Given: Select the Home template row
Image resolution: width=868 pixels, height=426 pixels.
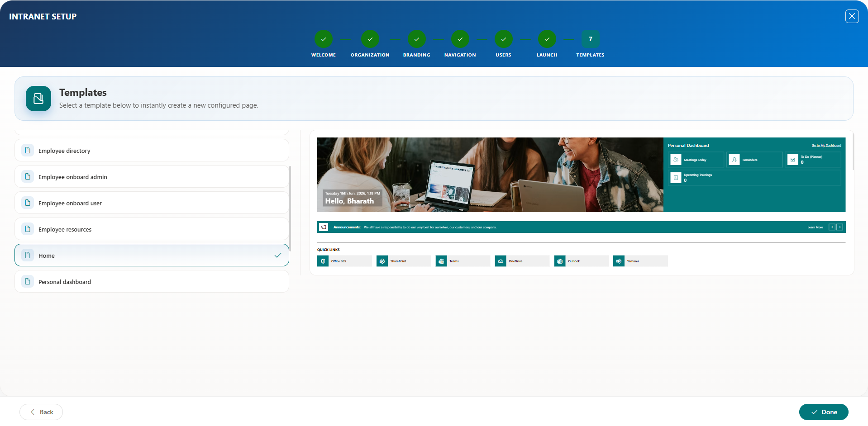Looking at the screenshot, I should pos(152,256).
